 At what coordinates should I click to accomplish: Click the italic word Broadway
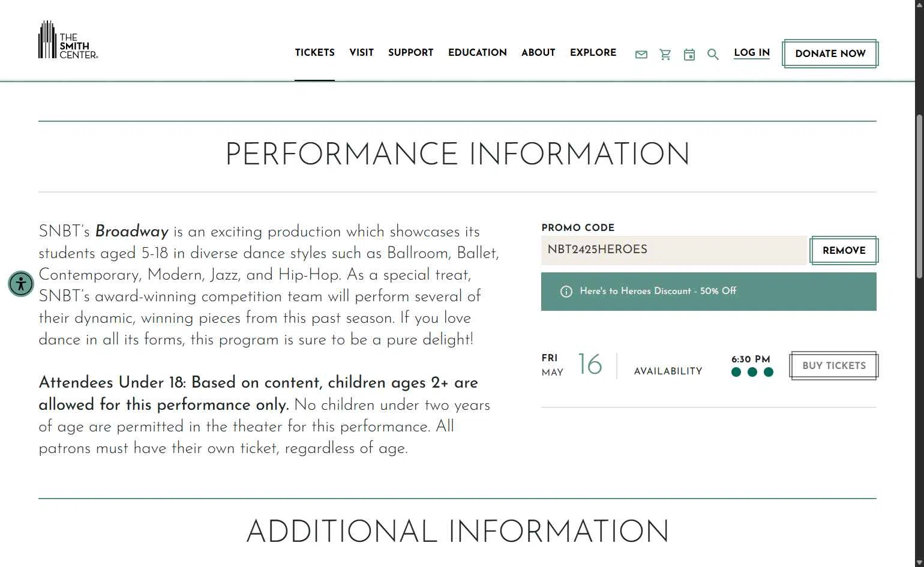click(x=132, y=232)
